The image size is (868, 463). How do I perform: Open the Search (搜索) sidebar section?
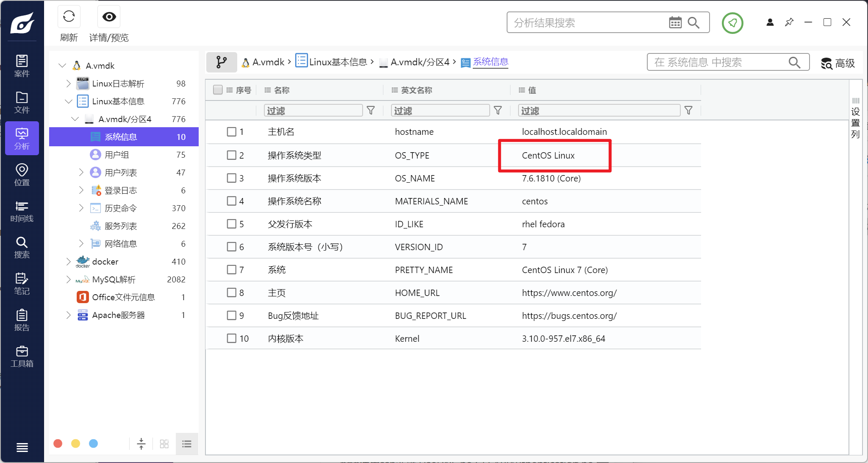point(22,247)
